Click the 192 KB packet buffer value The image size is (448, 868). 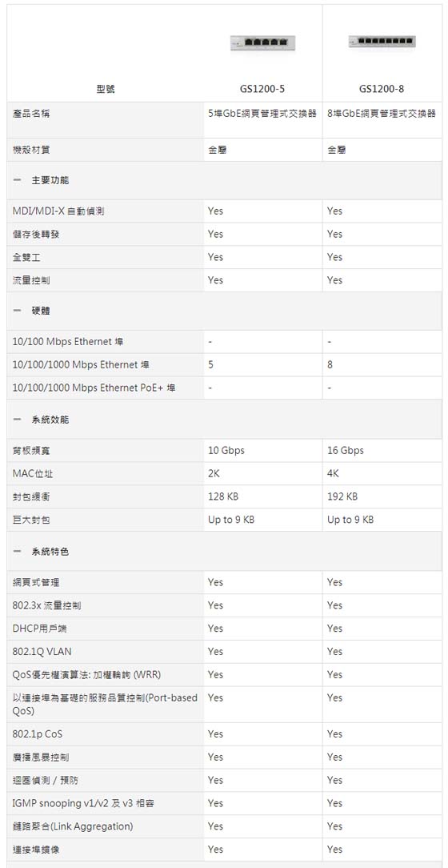pyautogui.click(x=342, y=496)
